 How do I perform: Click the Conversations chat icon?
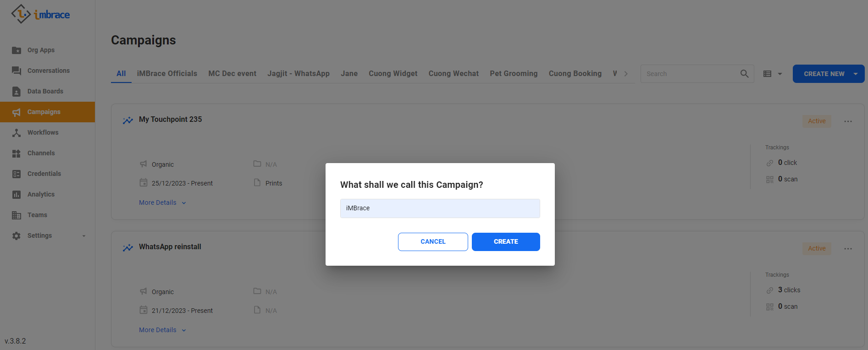[17, 71]
